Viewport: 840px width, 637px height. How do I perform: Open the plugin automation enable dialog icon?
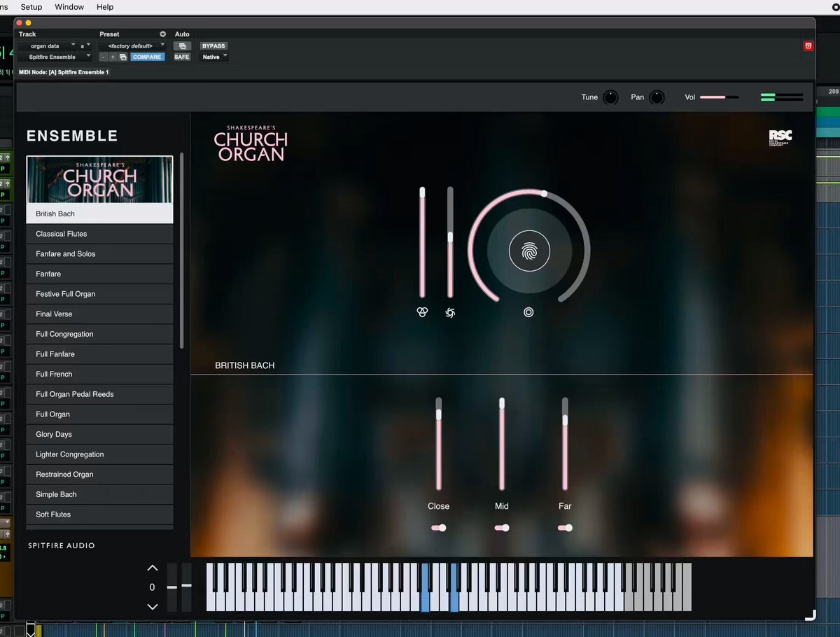coord(182,46)
